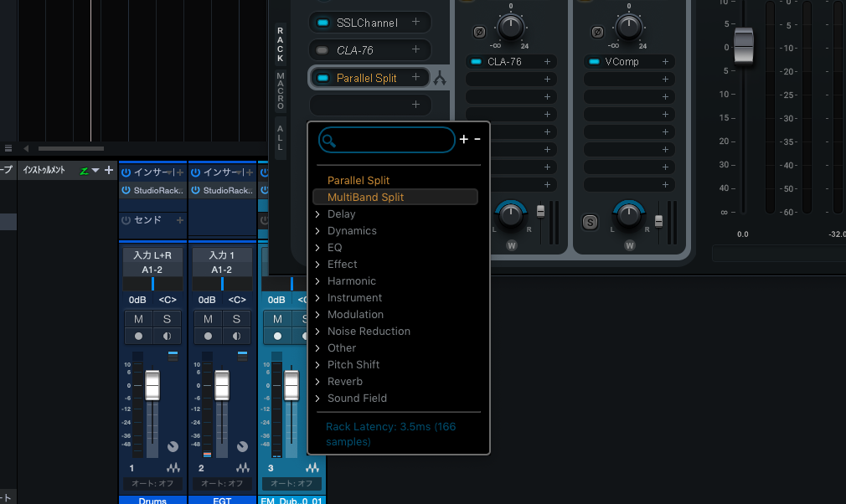
Task: Add an insert on the EGT channel
Action: point(250,172)
